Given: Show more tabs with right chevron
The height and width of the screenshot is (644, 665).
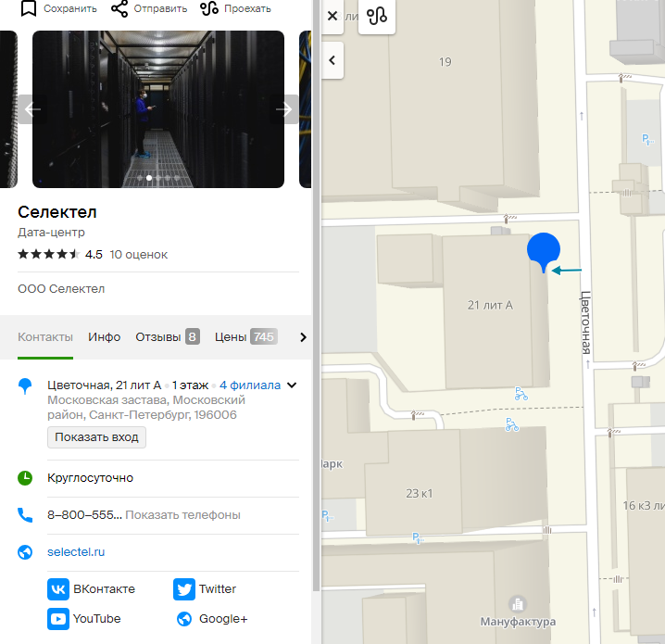Looking at the screenshot, I should tap(303, 337).
